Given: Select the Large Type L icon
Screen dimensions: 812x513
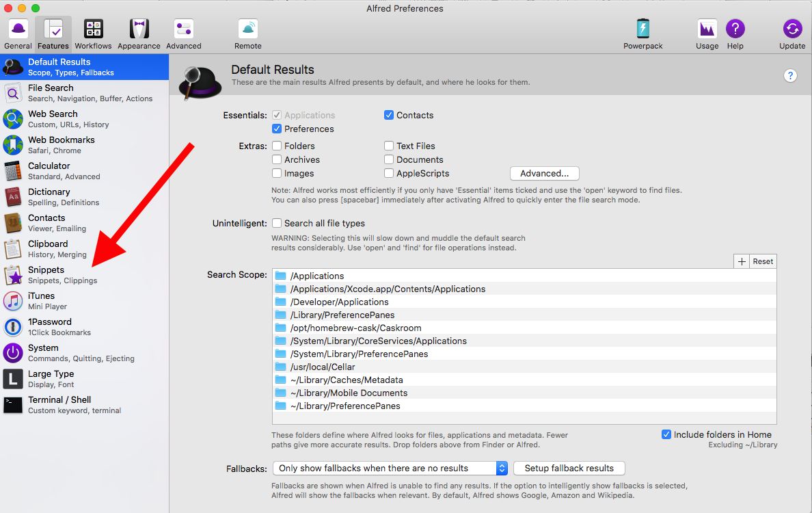Looking at the screenshot, I should pyautogui.click(x=13, y=379).
